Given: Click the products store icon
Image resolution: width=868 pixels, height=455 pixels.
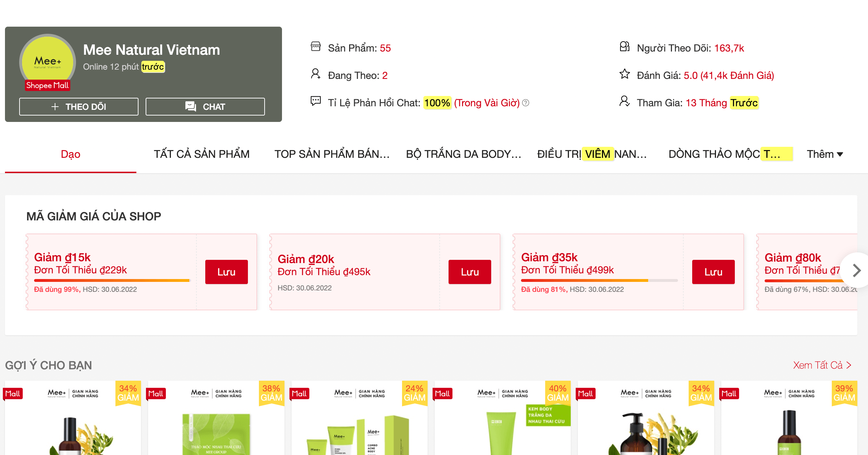Looking at the screenshot, I should [x=315, y=47].
